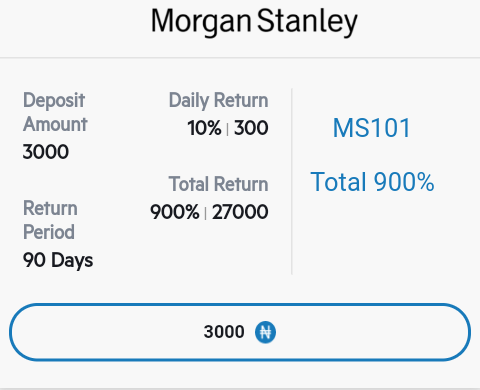The image size is (480, 390).
Task: Select the Morgan Stanley heading
Action: (254, 21)
